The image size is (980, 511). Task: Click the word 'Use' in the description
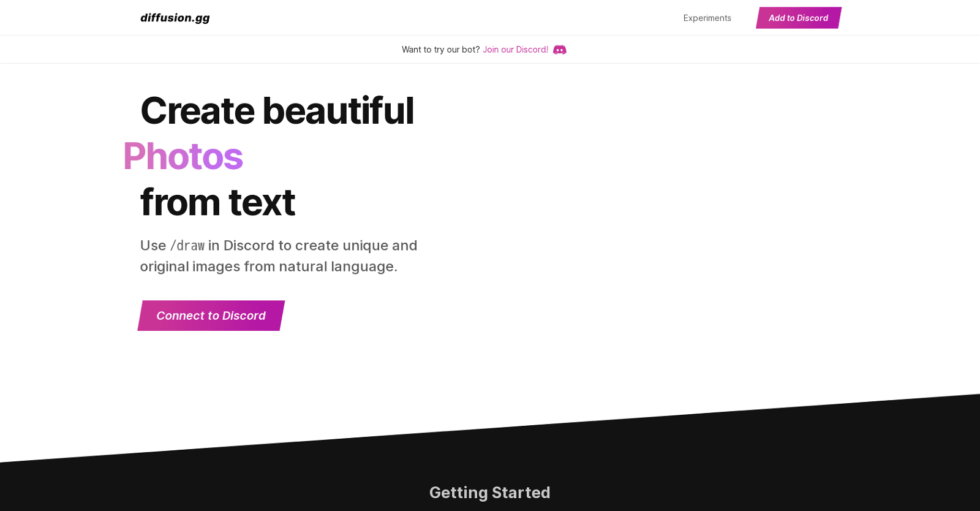(x=153, y=246)
